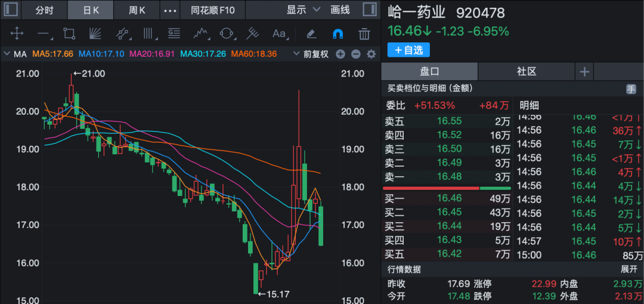
Task: Select the text annotation Aa tool
Action: pos(279,33)
